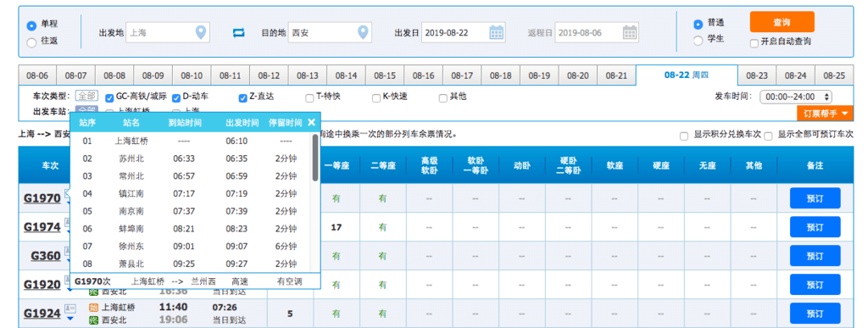Switch to the 08-15 date tab
Screen dimensions: 868x328
[x=384, y=75]
